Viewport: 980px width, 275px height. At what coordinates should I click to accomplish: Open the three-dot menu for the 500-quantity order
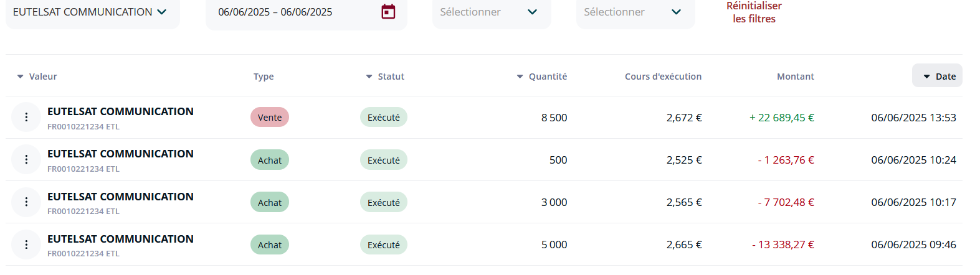point(26,159)
